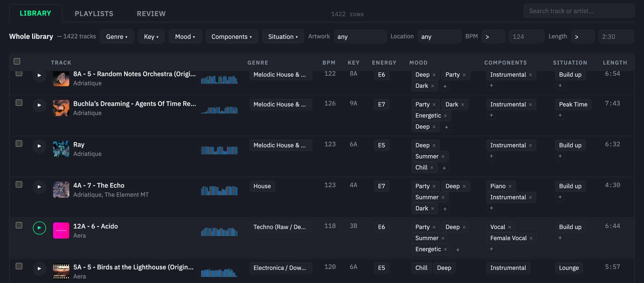Add a mood tag to The Echo
The height and width of the screenshot is (283, 644).
pos(445,209)
